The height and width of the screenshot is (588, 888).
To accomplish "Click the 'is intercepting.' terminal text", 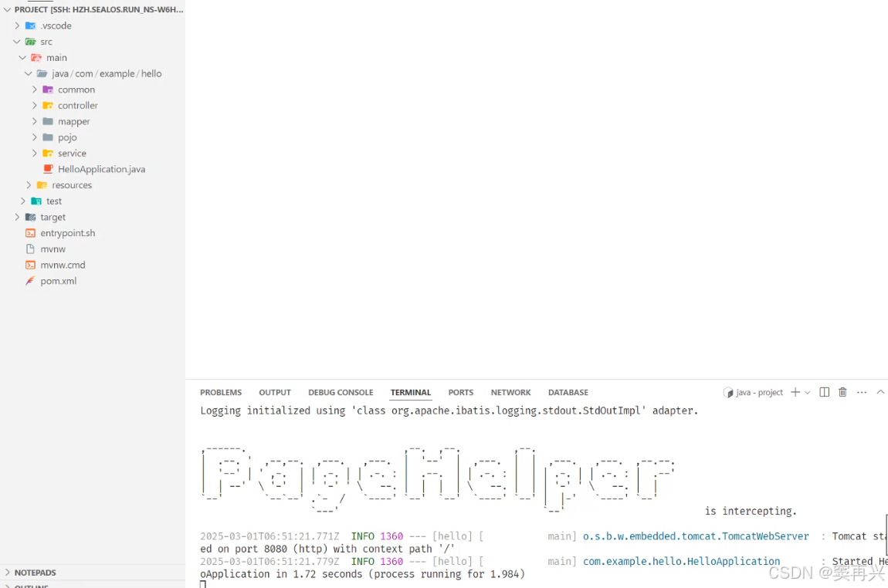I will [x=751, y=511].
